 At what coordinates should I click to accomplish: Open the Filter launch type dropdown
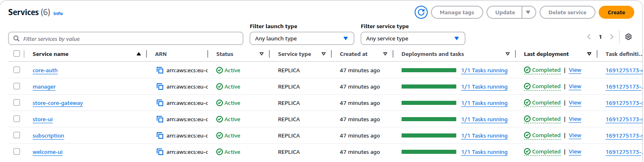click(x=302, y=38)
